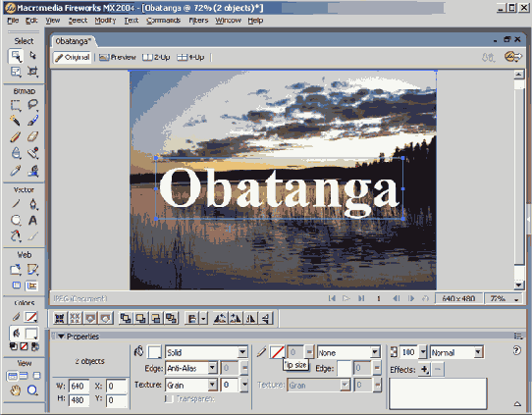Collapse the Properties panel
This screenshot has height=415, width=532.
(61, 337)
